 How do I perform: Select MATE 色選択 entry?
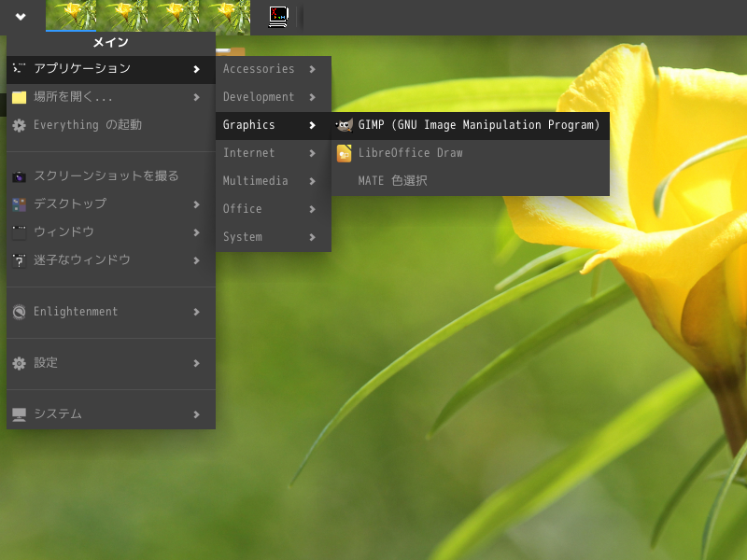pos(471,181)
